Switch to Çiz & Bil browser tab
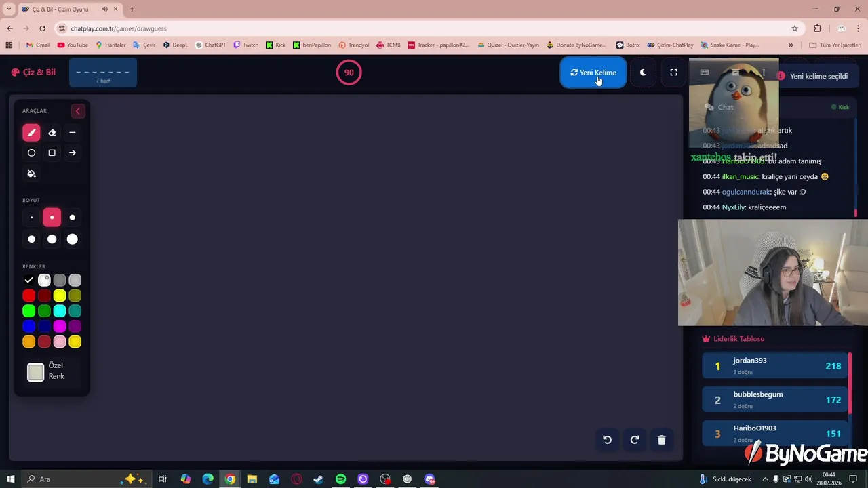 69,9
